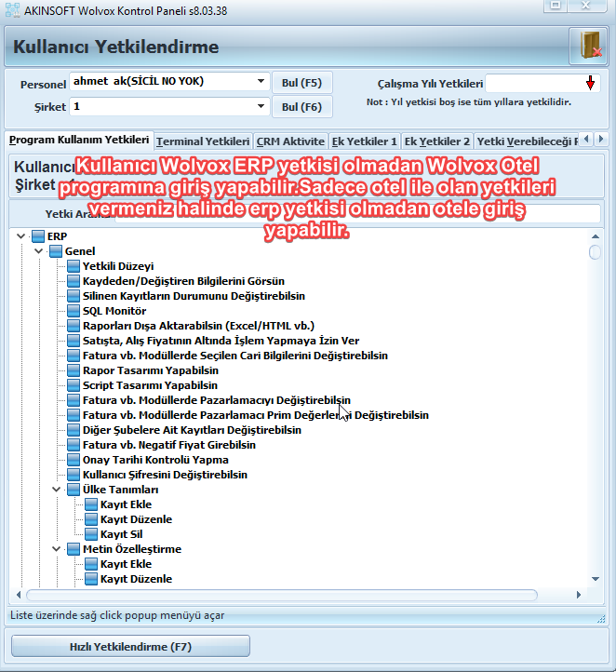
Task: Enable Kullanıcı Şifresini Değiştirebilsin box
Action: (x=74, y=475)
